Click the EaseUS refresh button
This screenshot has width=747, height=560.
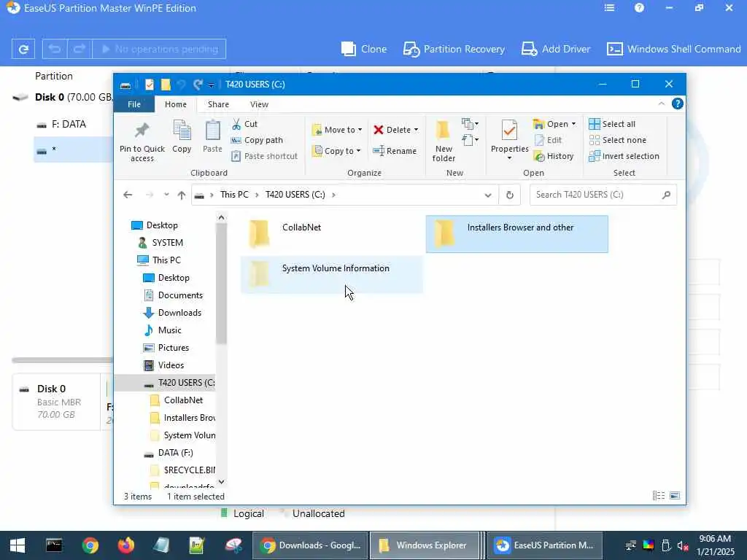tap(23, 49)
